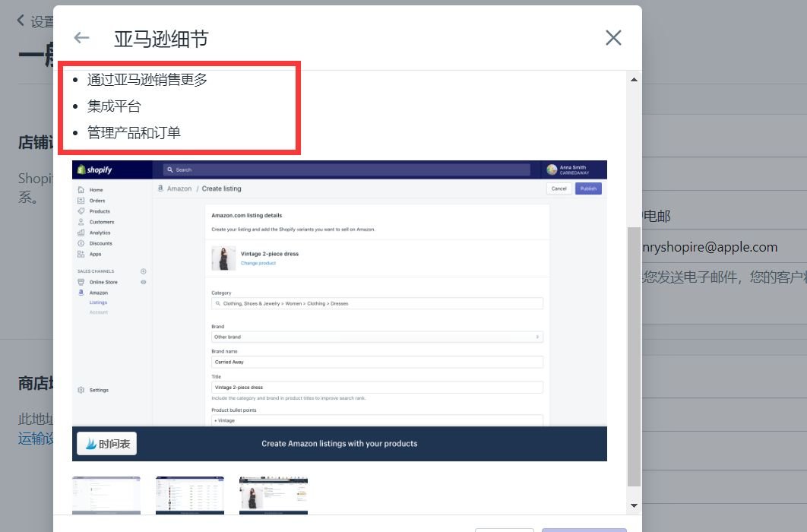Click the Amazon breadcrumb link
This screenshot has height=532, width=807.
tap(179, 188)
